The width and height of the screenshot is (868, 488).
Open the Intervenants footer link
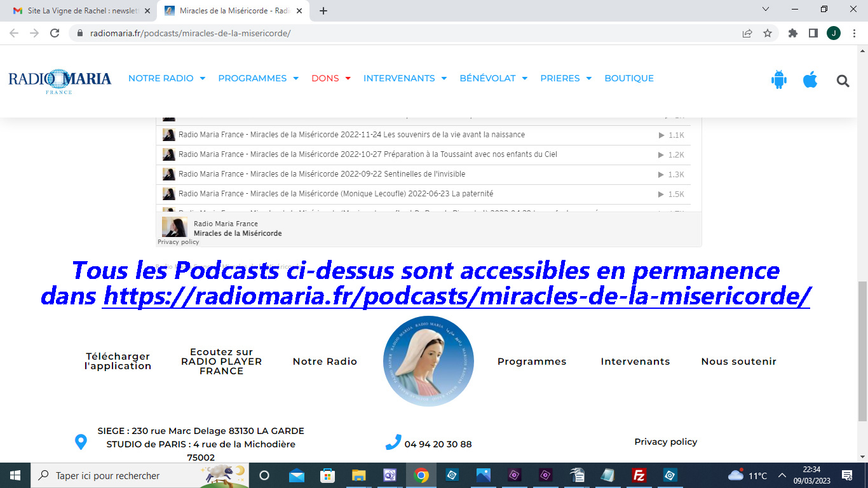point(635,362)
